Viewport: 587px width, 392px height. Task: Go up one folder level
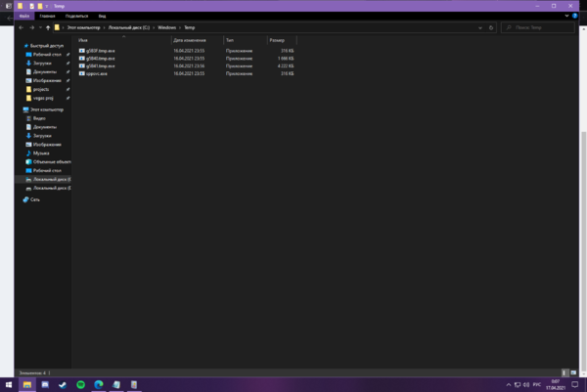tap(48, 27)
